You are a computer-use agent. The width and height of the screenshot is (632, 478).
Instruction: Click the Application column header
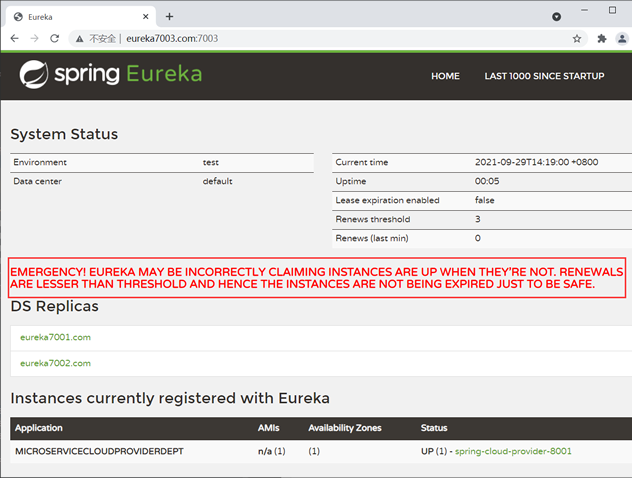pyautogui.click(x=39, y=428)
